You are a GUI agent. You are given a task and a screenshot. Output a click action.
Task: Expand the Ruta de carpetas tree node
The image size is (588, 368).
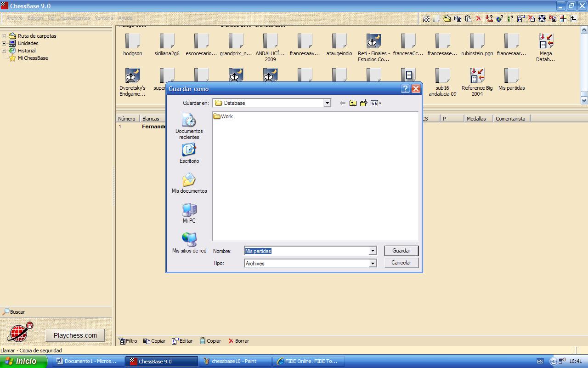pyautogui.click(x=4, y=36)
